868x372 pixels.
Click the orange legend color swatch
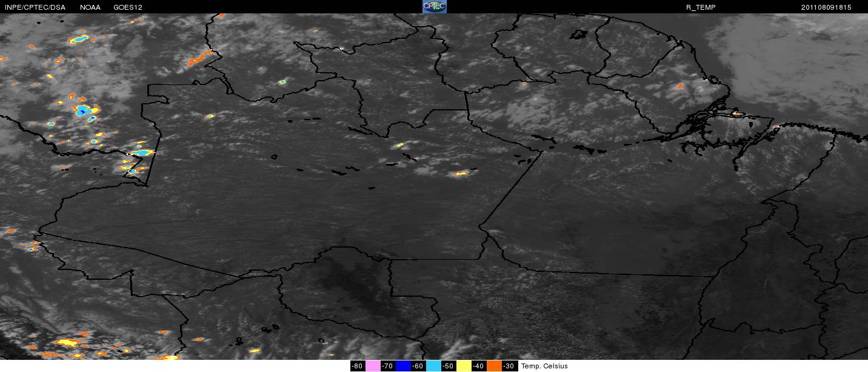(x=494, y=366)
